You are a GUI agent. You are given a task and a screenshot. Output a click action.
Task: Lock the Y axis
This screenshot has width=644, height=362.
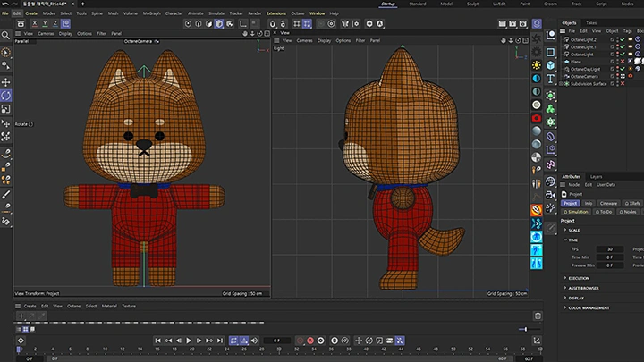45,24
